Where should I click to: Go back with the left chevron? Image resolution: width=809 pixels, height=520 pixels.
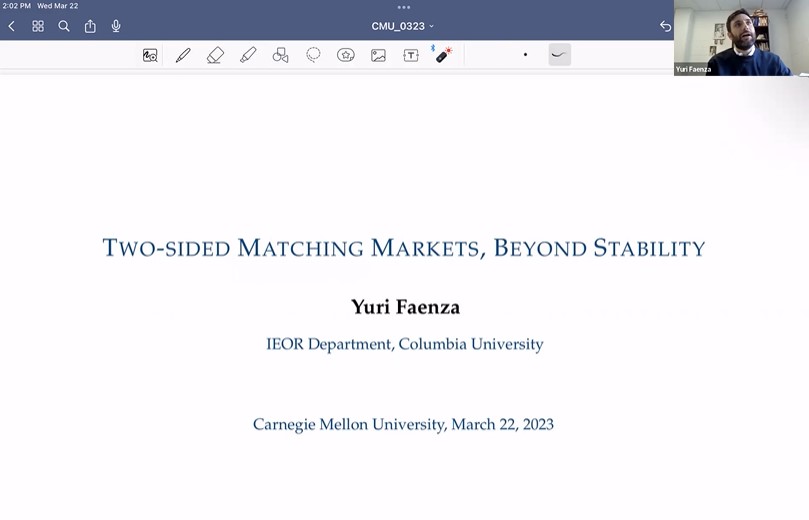click(11, 26)
